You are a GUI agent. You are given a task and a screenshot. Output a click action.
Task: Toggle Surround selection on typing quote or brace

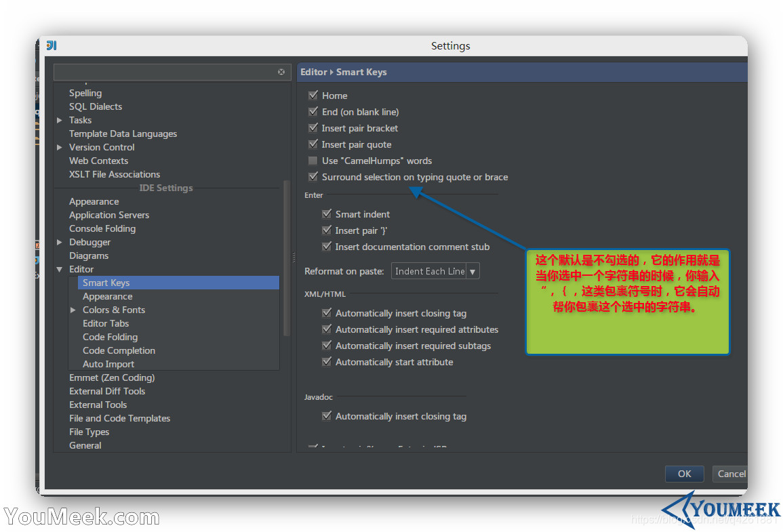point(313,176)
